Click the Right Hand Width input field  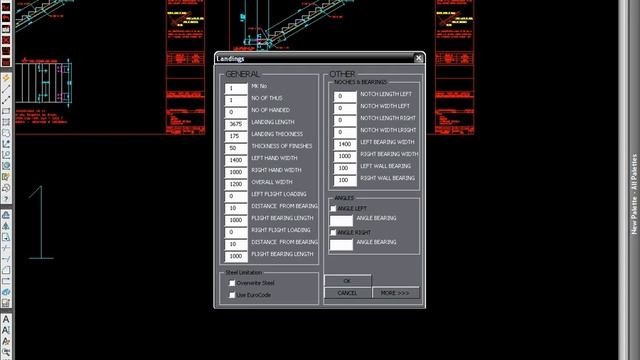tap(236, 172)
